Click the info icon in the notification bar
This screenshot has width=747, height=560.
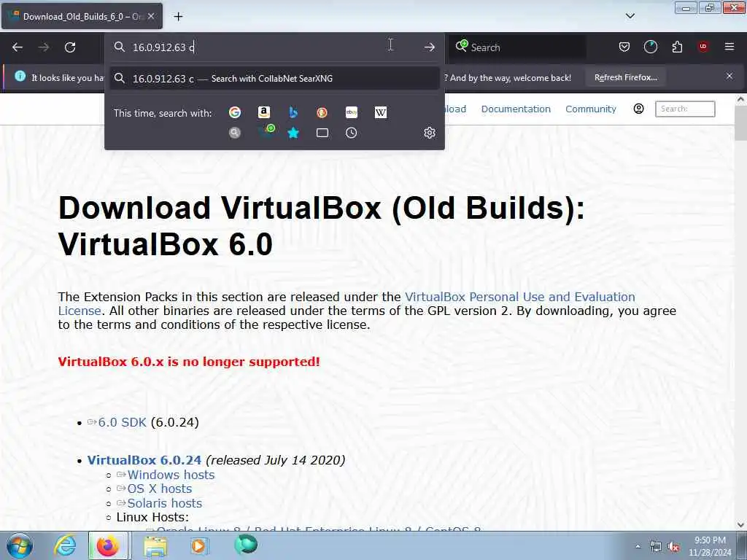[20, 76]
